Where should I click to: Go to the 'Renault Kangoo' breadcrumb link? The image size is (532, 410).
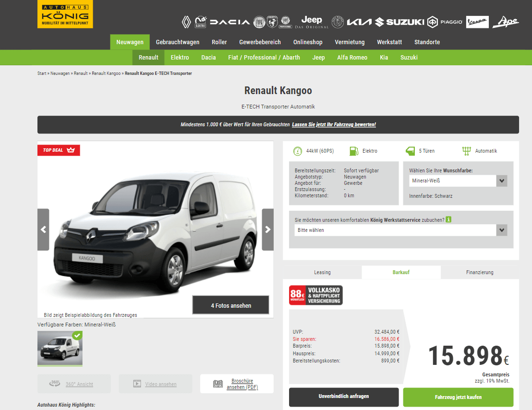[106, 73]
